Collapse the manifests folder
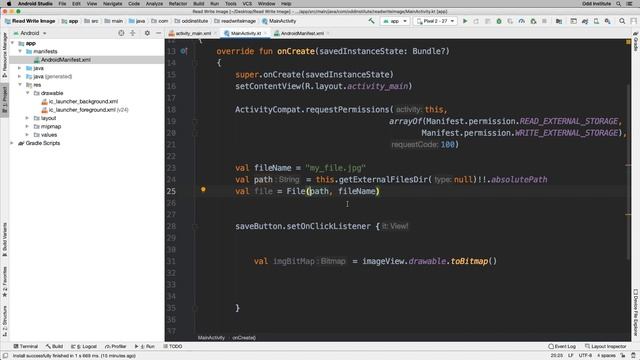This screenshot has height=360, width=640. (20, 51)
